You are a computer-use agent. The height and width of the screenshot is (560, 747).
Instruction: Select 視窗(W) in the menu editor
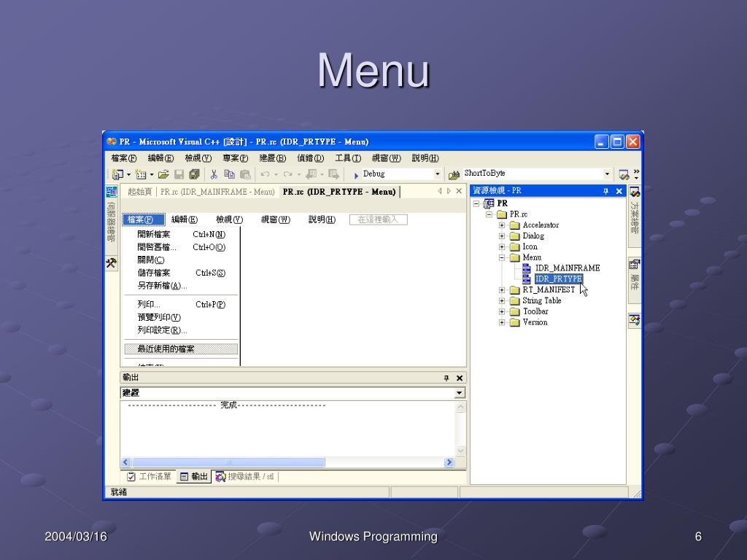[x=275, y=219]
